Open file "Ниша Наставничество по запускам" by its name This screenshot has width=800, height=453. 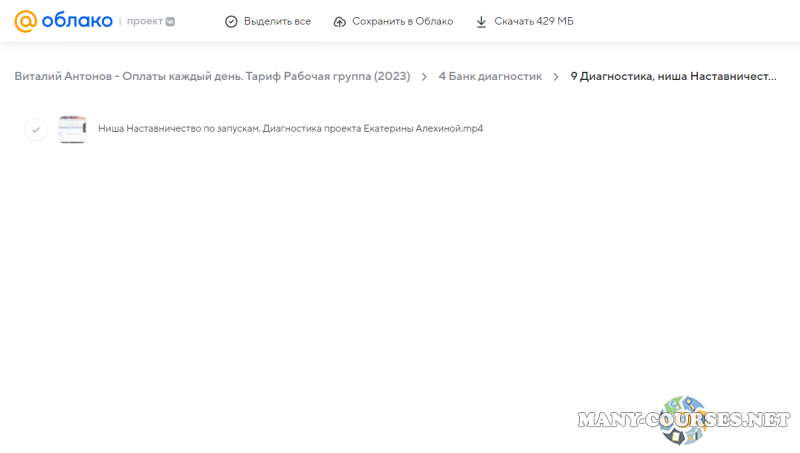(x=290, y=129)
